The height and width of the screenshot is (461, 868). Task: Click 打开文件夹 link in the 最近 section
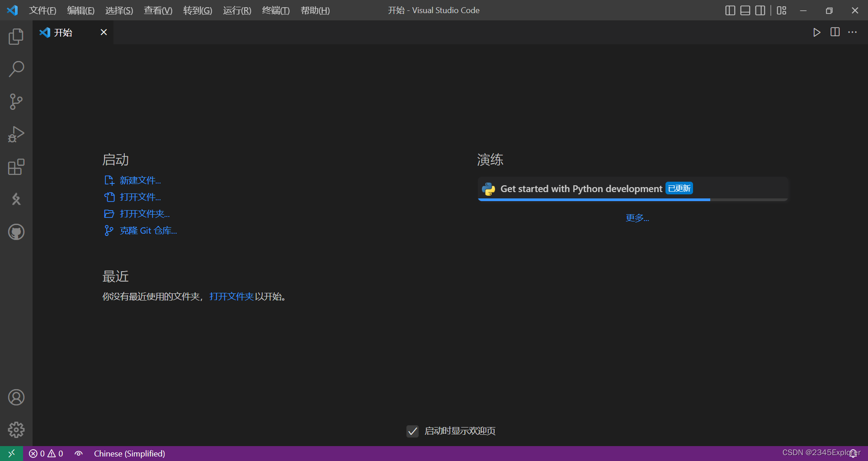[231, 296]
